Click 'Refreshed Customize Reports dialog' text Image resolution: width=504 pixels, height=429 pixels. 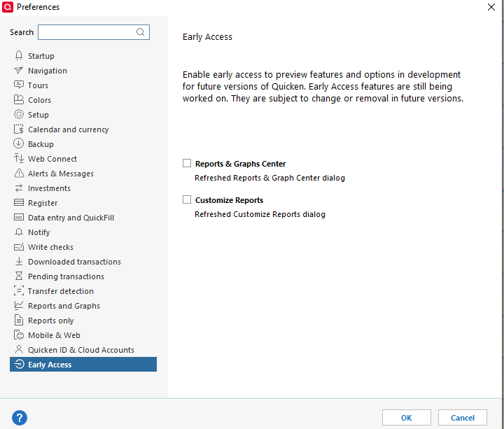tap(260, 214)
